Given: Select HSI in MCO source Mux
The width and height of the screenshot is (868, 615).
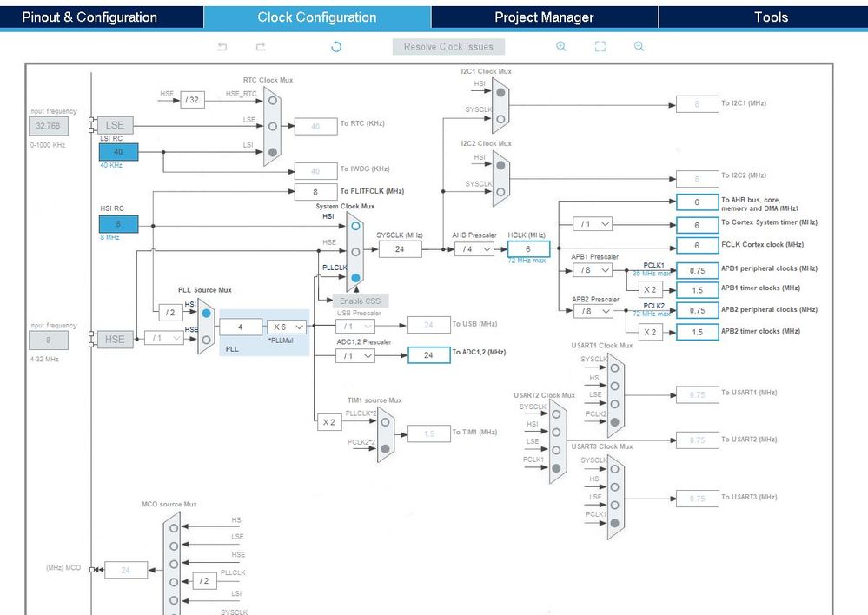Looking at the screenshot, I should [174, 528].
